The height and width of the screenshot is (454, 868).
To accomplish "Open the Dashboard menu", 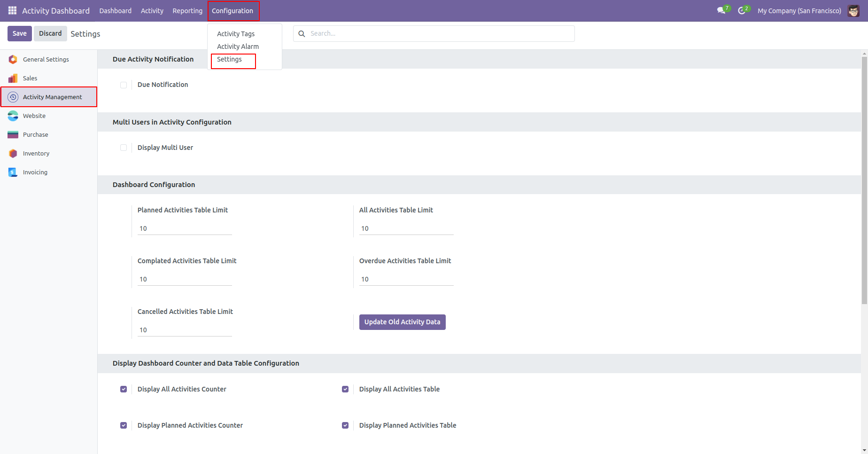I will pos(115,10).
